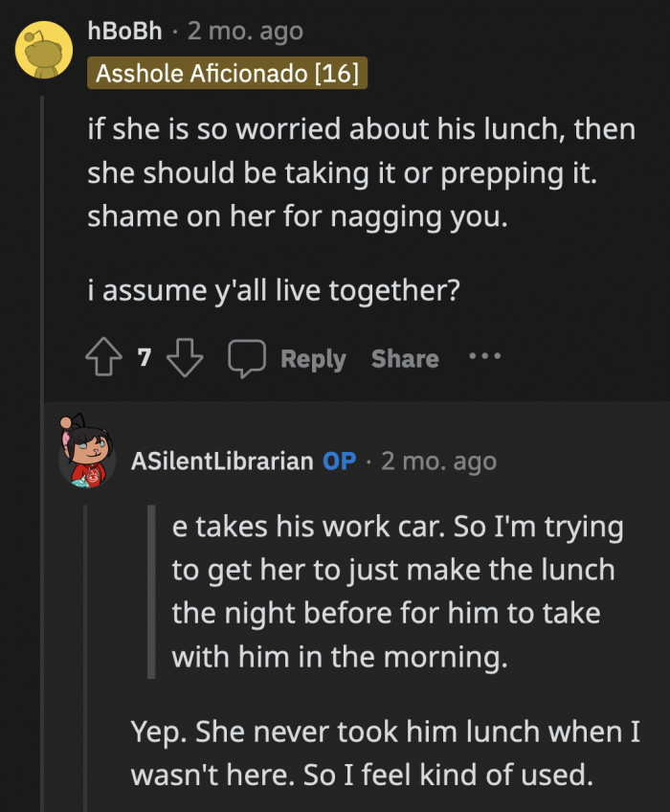
Task: Click the Reply label
Action: click(312, 358)
